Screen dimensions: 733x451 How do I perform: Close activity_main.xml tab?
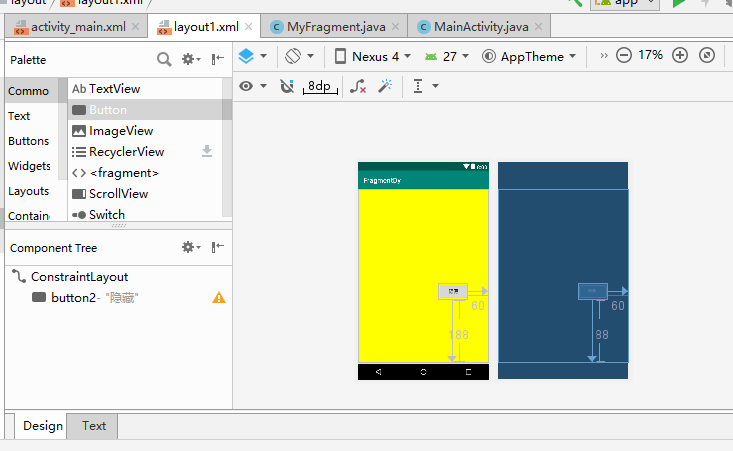pos(136,27)
